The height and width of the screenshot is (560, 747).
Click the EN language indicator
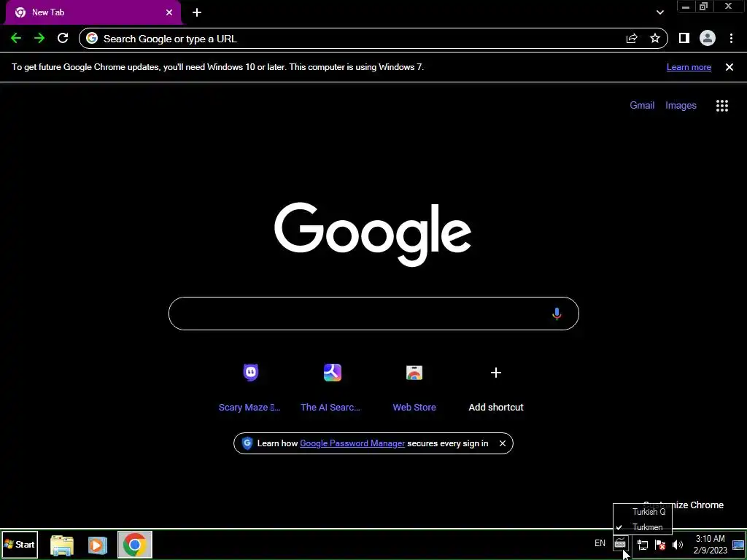[x=600, y=542]
